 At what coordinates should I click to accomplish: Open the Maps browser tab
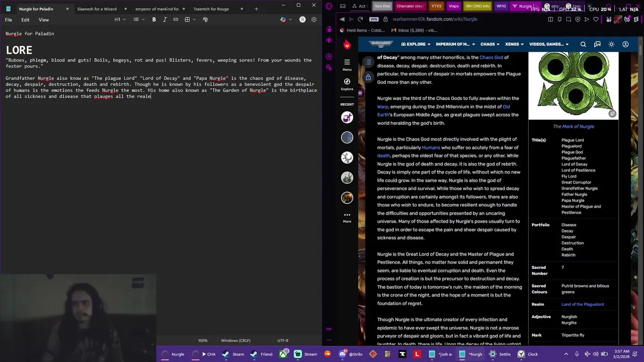(454, 6)
